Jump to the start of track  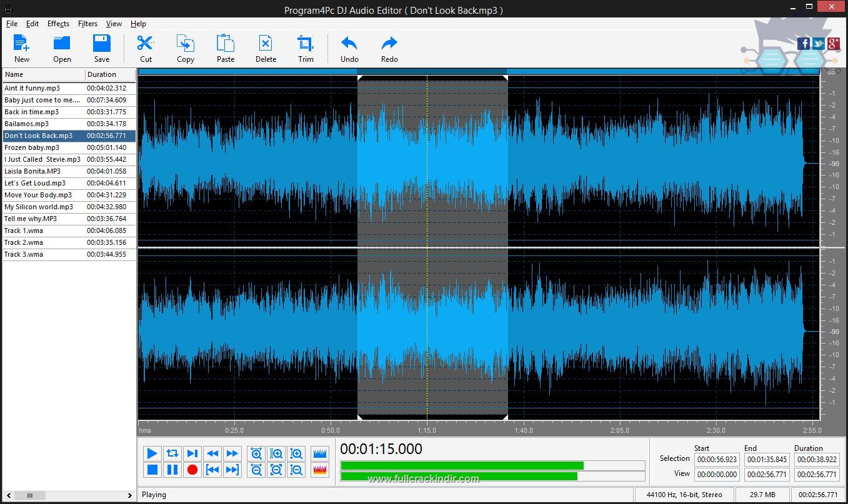[x=212, y=470]
